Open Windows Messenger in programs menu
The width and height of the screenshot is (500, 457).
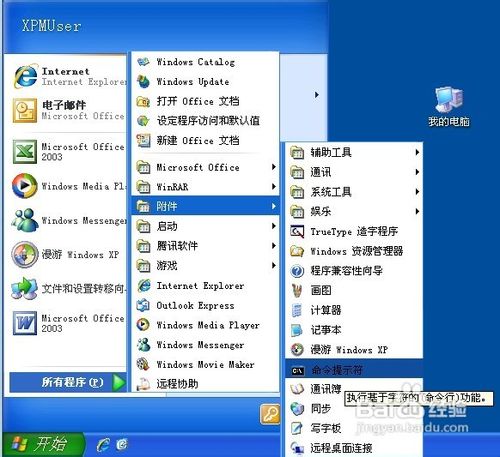click(x=144, y=345)
